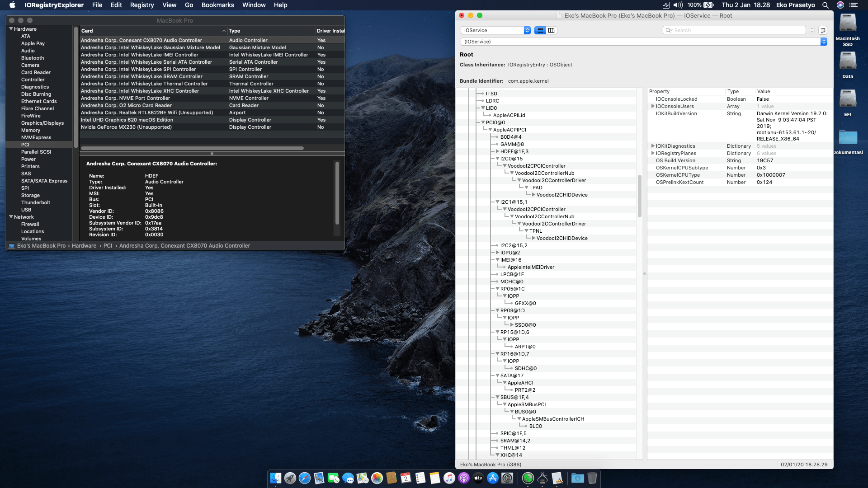This screenshot has width=868, height=488.
Task: Toggle the side panel button in IORegistryExplorer
Action: (823, 30)
